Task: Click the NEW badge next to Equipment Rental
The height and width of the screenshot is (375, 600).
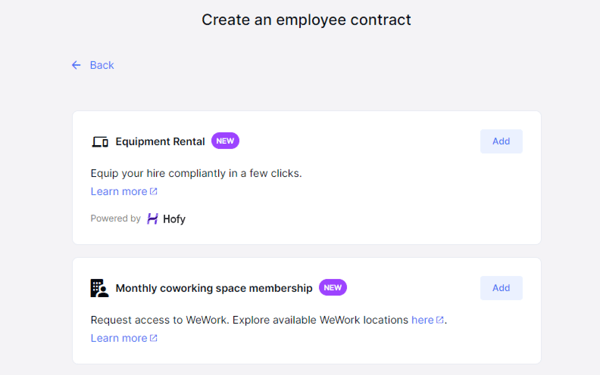Action: [225, 141]
